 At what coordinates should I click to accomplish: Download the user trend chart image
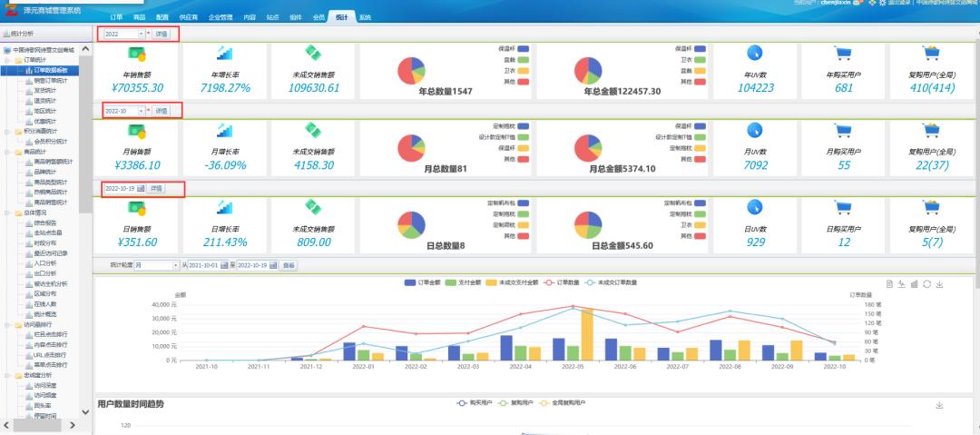coord(939,405)
